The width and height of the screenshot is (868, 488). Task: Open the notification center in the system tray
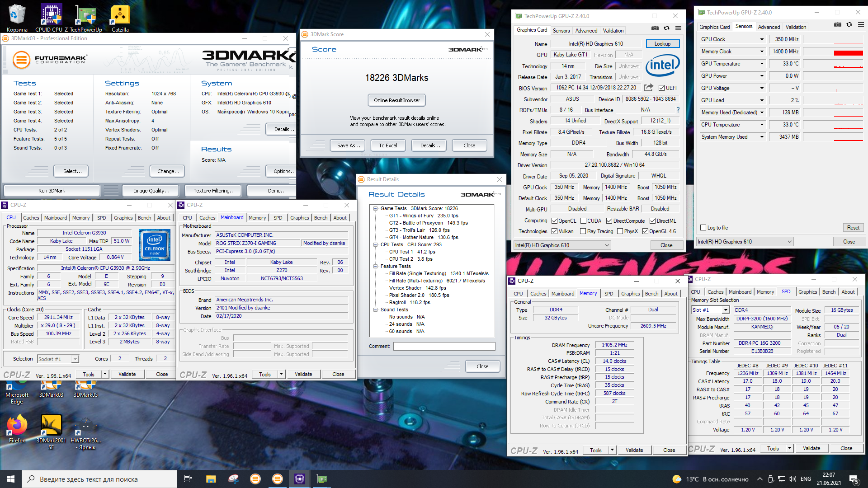(x=854, y=479)
